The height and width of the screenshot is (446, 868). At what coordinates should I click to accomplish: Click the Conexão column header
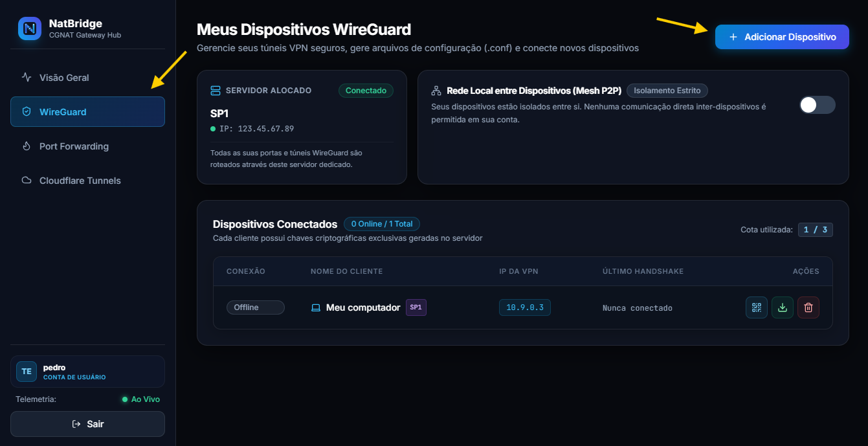(246, 271)
